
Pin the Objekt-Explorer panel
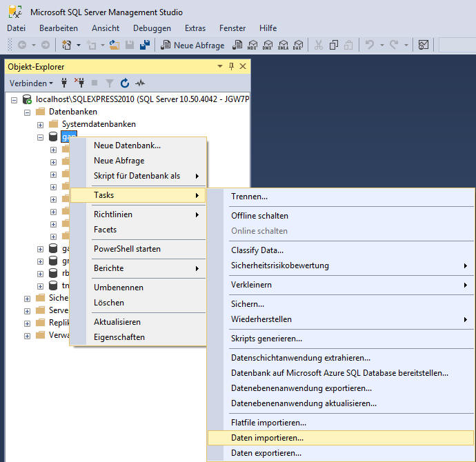(x=231, y=66)
